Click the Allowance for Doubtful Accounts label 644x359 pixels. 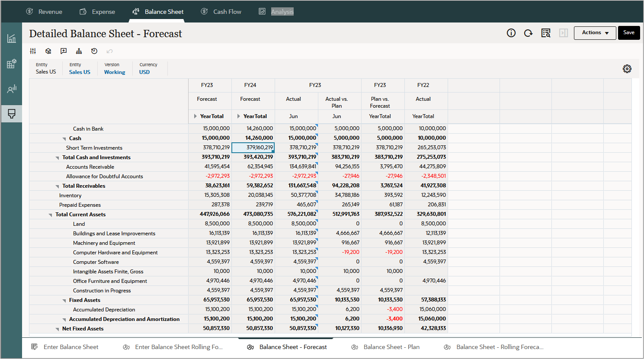pyautogui.click(x=104, y=176)
